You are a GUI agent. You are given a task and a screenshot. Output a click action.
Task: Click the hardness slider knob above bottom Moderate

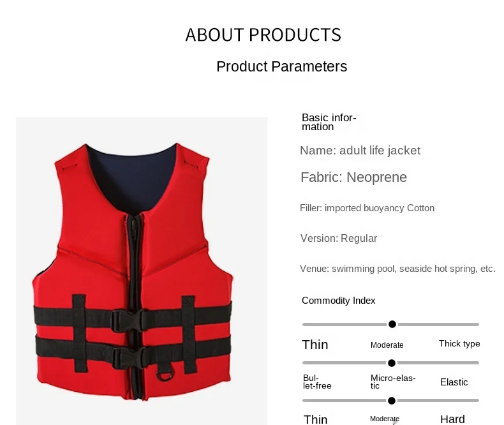tap(392, 401)
